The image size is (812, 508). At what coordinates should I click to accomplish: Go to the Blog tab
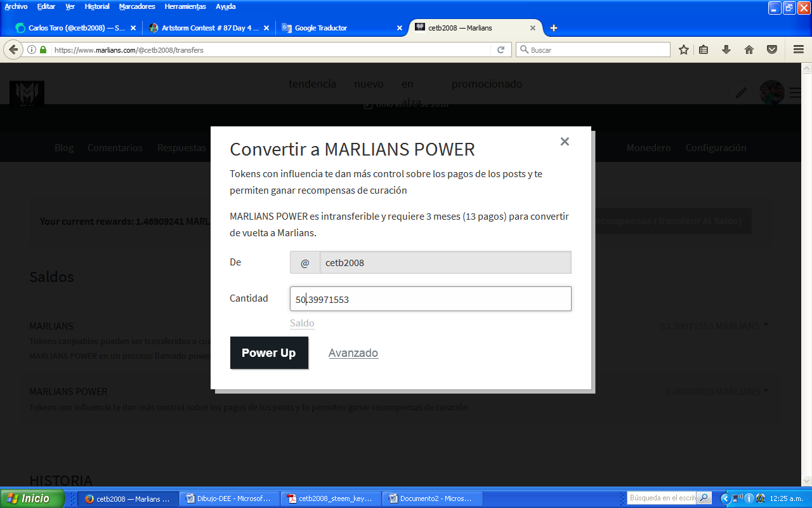(64, 147)
